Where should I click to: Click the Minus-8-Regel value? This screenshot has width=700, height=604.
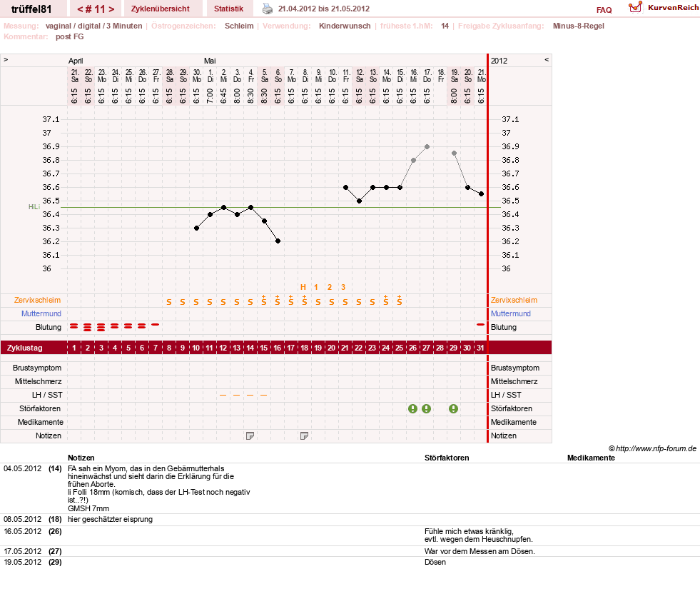(578, 26)
